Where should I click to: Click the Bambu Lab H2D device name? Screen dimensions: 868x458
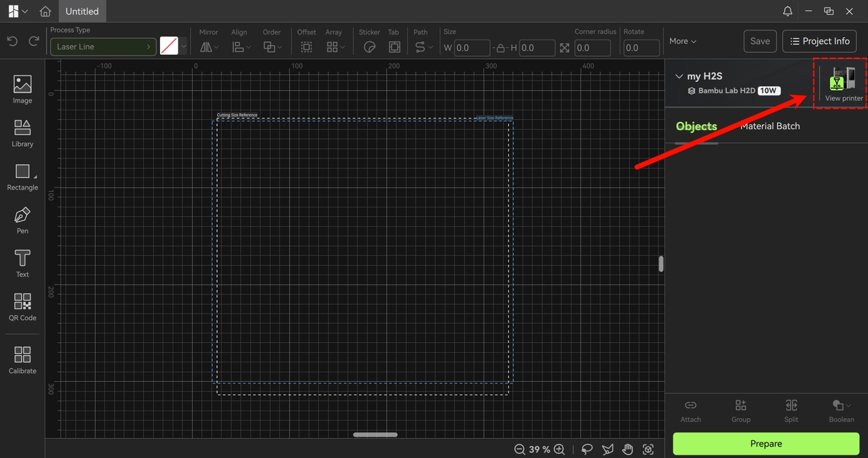point(727,90)
